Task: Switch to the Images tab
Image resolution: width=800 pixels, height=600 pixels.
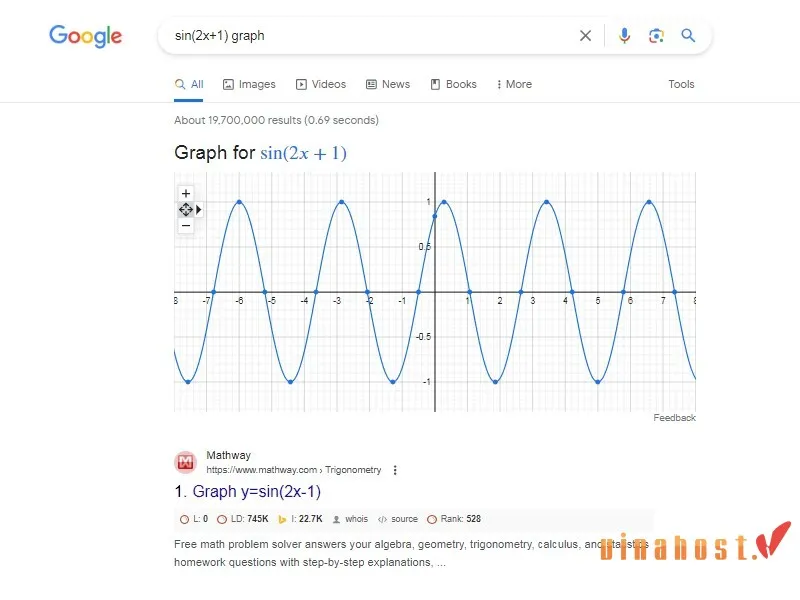Action: click(249, 85)
